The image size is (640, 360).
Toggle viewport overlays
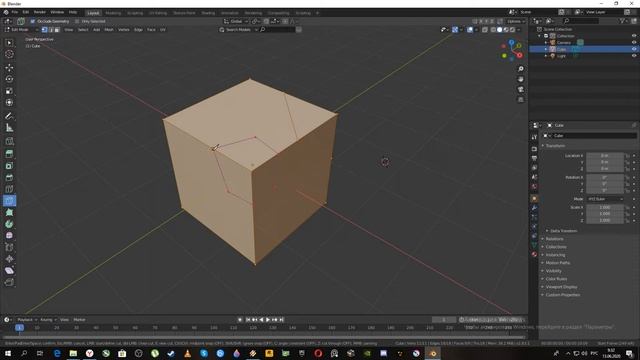[x=470, y=30]
